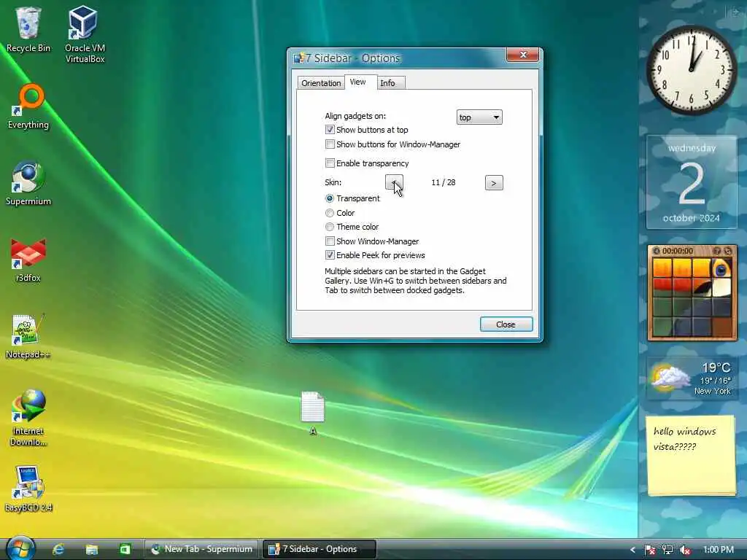Select the Transparent skin radio button

coord(330,198)
